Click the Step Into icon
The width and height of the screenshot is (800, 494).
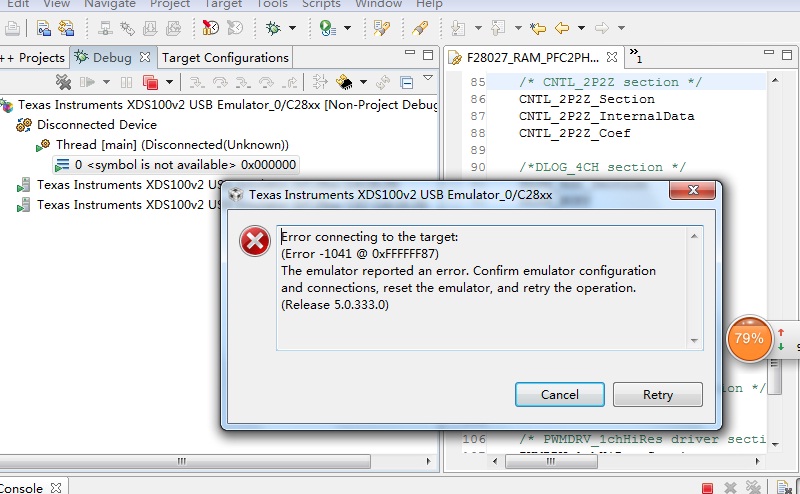point(196,82)
